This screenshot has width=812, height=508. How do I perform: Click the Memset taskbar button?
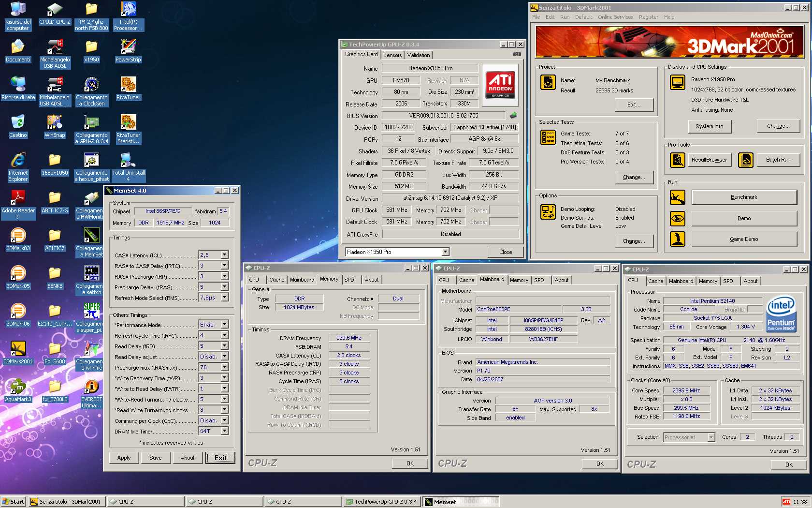461,502
